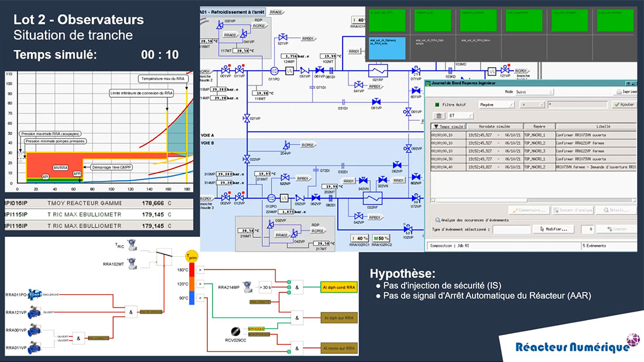The height and width of the screenshot is (362, 644).
Task: Jump to RRA02 synoptic link at top
Action: click(276, 12)
